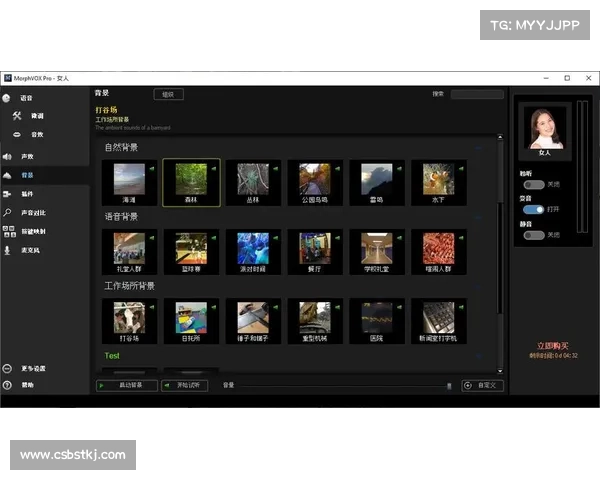
Task: Preview 医院 background with its speaker icon
Action: click(399, 307)
